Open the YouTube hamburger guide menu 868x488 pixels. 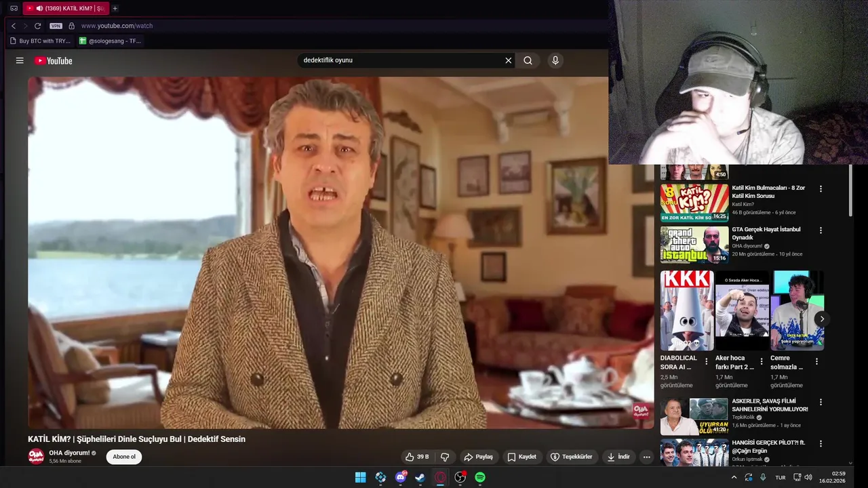coord(20,60)
